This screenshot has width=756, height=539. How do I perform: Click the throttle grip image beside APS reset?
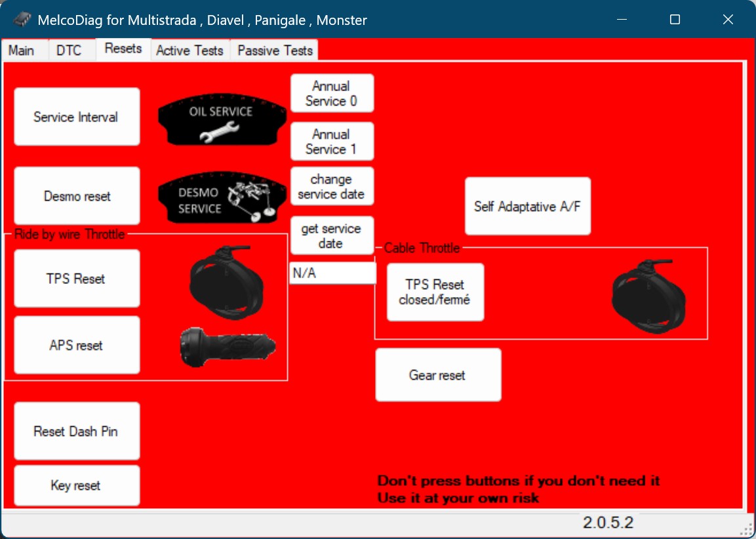tap(228, 347)
